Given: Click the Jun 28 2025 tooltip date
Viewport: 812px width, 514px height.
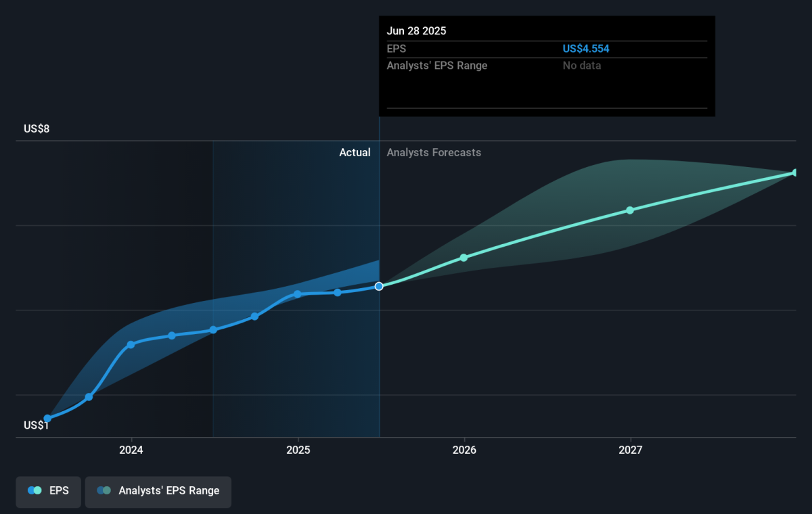Looking at the screenshot, I should click(x=416, y=31).
